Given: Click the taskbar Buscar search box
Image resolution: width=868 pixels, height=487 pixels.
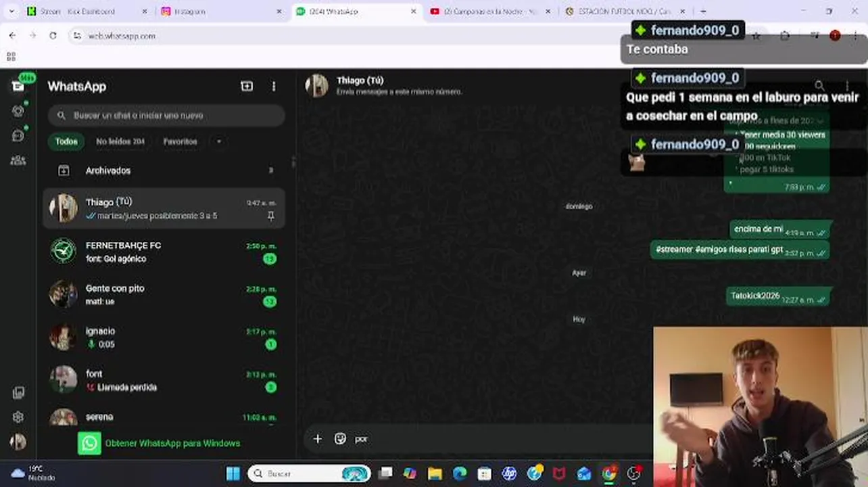Looking at the screenshot, I should [x=310, y=473].
